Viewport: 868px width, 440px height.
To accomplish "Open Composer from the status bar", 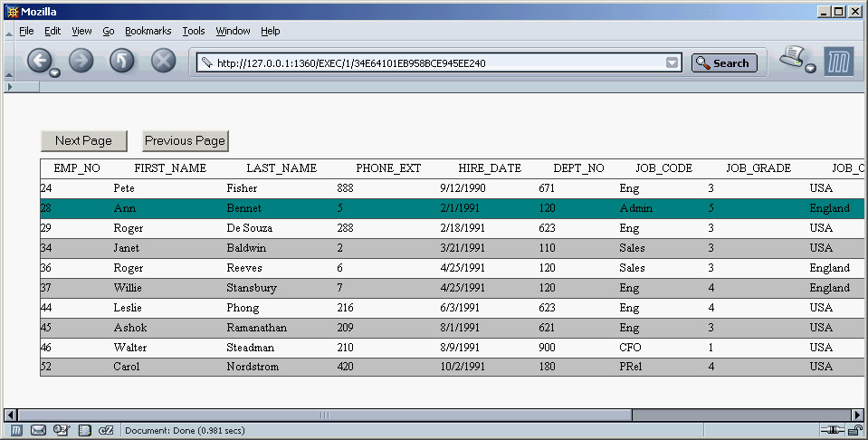I will point(62,430).
